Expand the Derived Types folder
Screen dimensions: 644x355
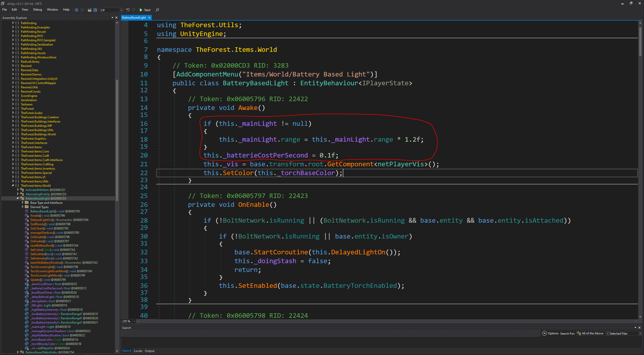coord(22,207)
